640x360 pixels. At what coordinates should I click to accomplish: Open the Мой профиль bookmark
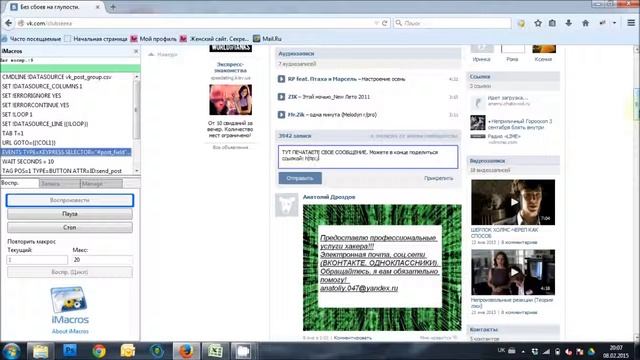click(154, 39)
